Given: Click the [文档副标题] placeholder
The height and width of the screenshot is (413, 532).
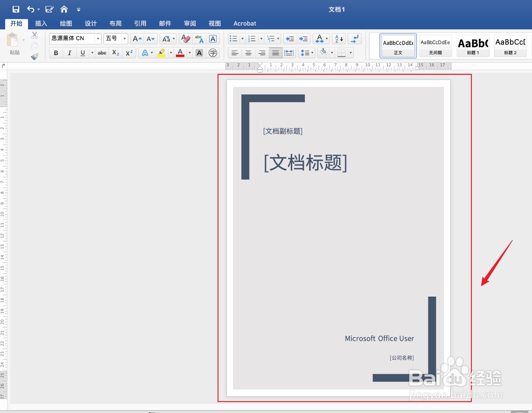Looking at the screenshot, I should (283, 131).
